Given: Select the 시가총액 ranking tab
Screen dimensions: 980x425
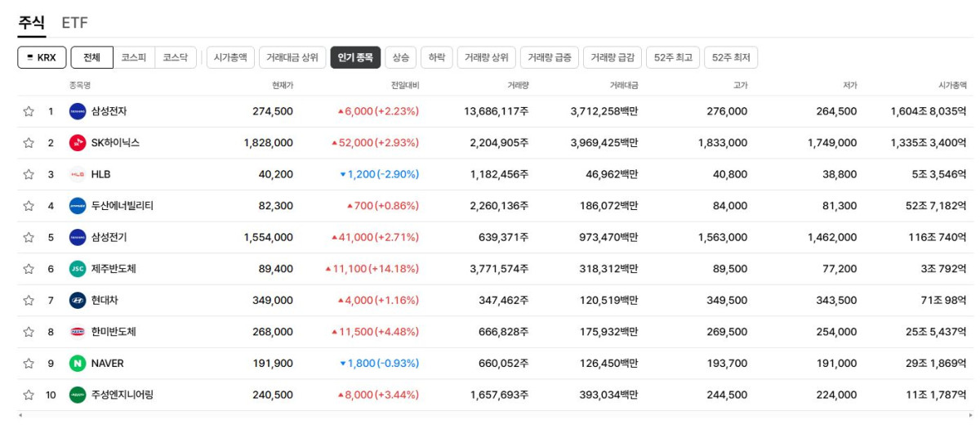Looking at the screenshot, I should pos(230,57).
